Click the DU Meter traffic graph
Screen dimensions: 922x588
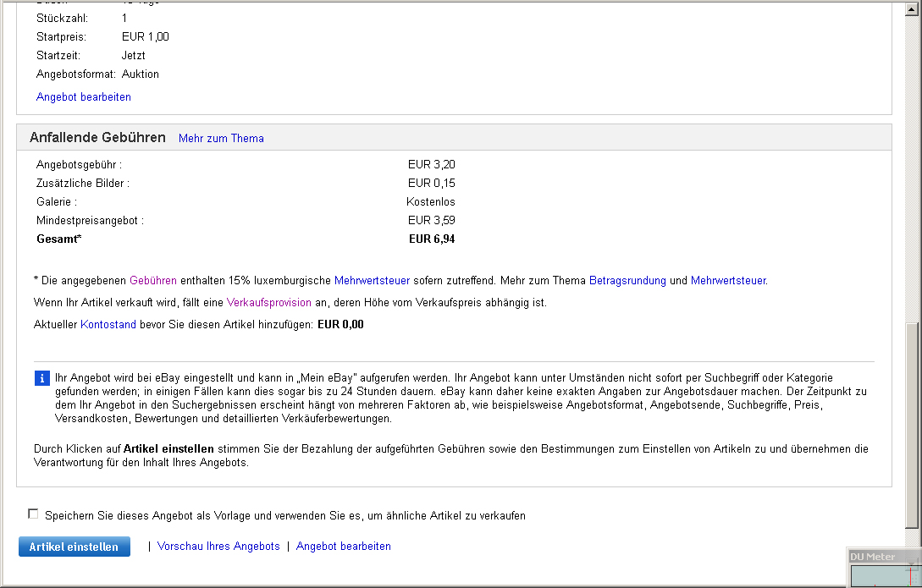(x=884, y=575)
